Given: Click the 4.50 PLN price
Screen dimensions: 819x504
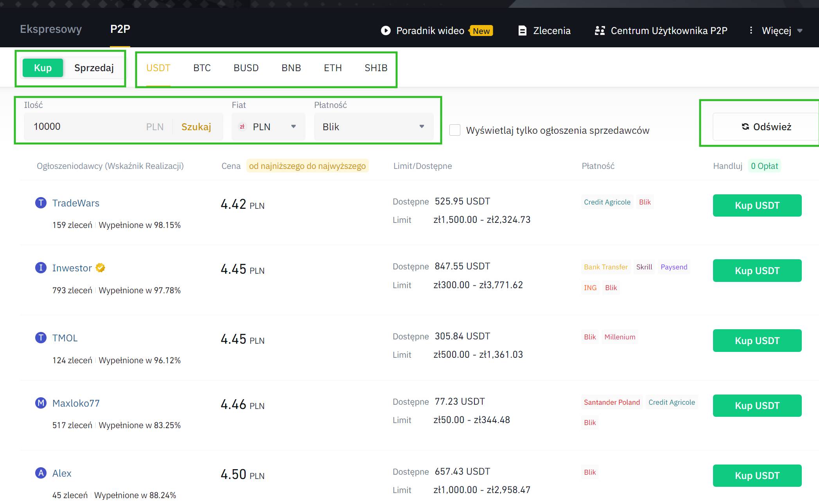Looking at the screenshot, I should [242, 474].
